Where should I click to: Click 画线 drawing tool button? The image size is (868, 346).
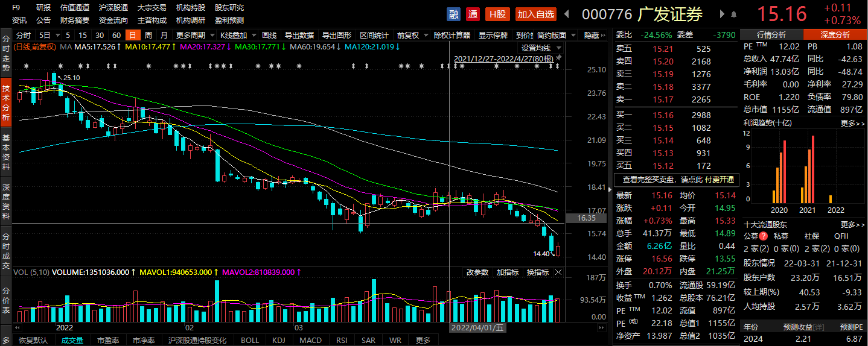coord(270,35)
